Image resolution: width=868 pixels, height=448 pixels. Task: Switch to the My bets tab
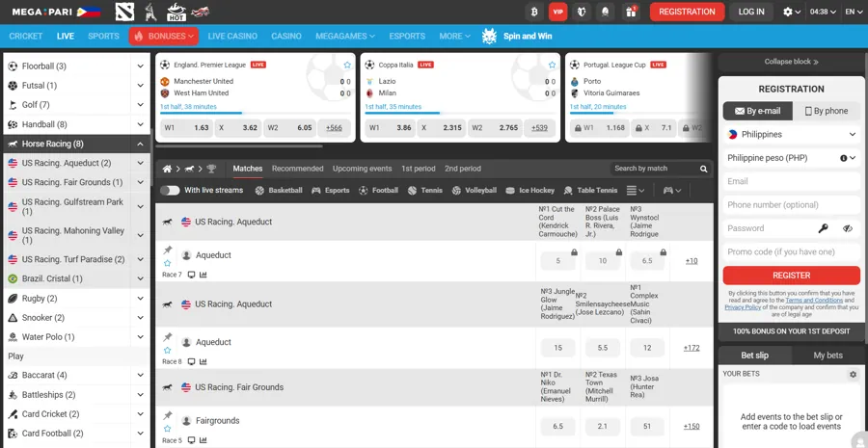(828, 356)
